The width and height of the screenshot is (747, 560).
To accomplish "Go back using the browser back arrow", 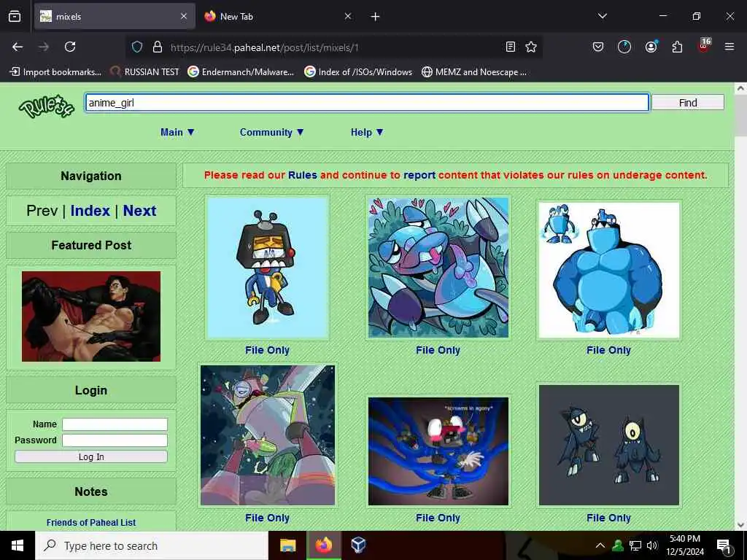I will (x=18, y=47).
